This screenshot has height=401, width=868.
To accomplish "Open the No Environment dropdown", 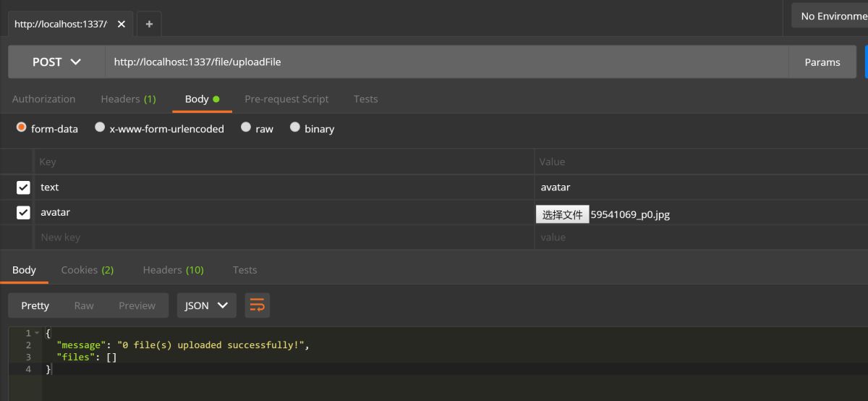I will [x=830, y=16].
